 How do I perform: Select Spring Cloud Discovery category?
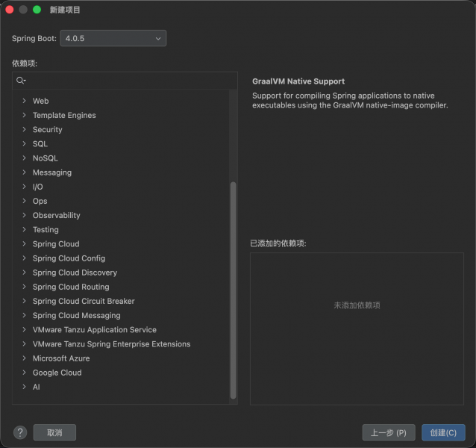point(121,273)
